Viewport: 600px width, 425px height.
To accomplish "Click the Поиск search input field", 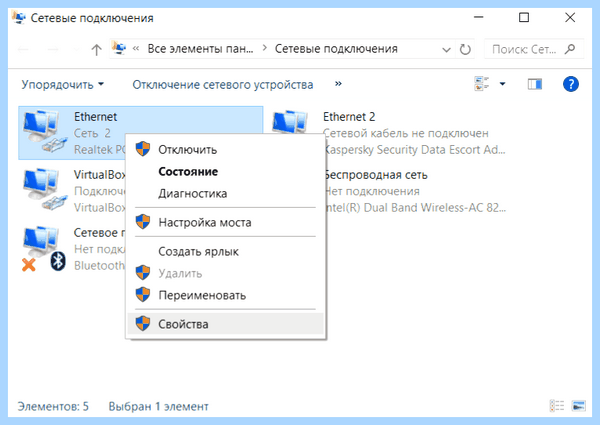I will pyautogui.click(x=534, y=49).
